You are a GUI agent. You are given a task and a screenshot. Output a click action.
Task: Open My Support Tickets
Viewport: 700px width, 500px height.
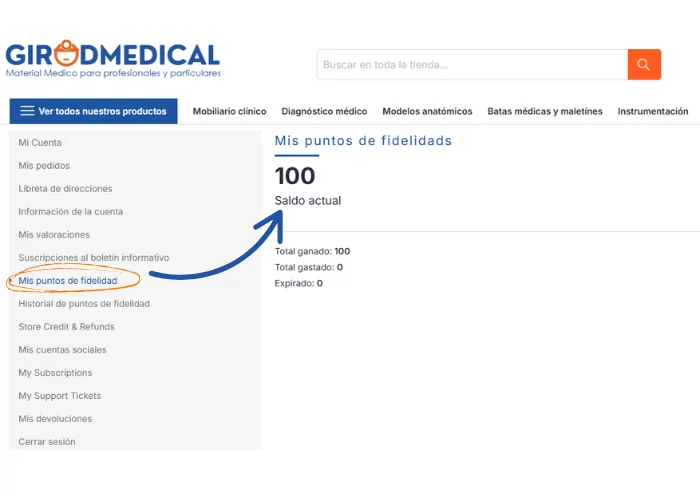[x=60, y=396]
